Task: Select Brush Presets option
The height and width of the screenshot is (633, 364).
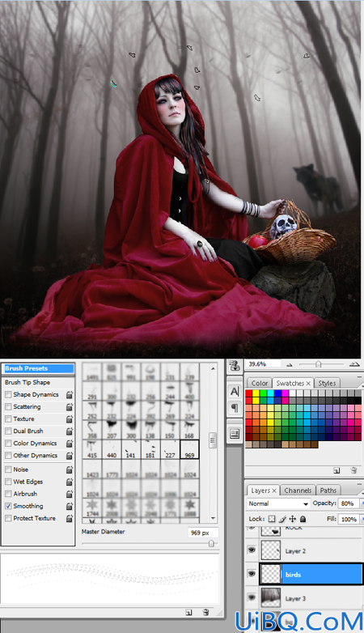Action: tap(39, 368)
